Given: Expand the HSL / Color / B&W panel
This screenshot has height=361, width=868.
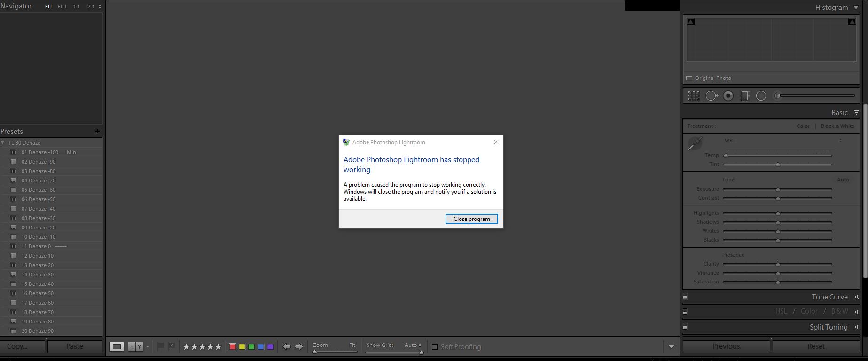Looking at the screenshot, I should (x=856, y=312).
